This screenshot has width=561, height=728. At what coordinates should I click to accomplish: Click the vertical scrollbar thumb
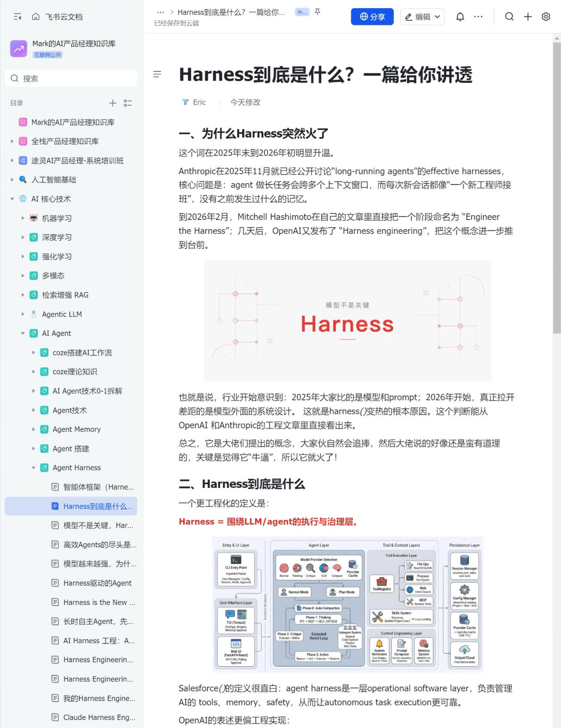[x=557, y=187]
